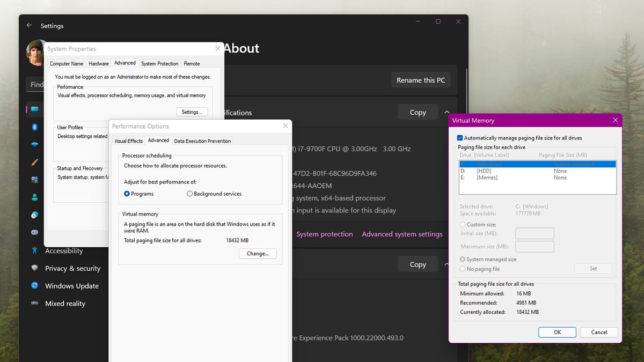Select the Time & language clock icon
The image size is (644, 362).
point(34,215)
